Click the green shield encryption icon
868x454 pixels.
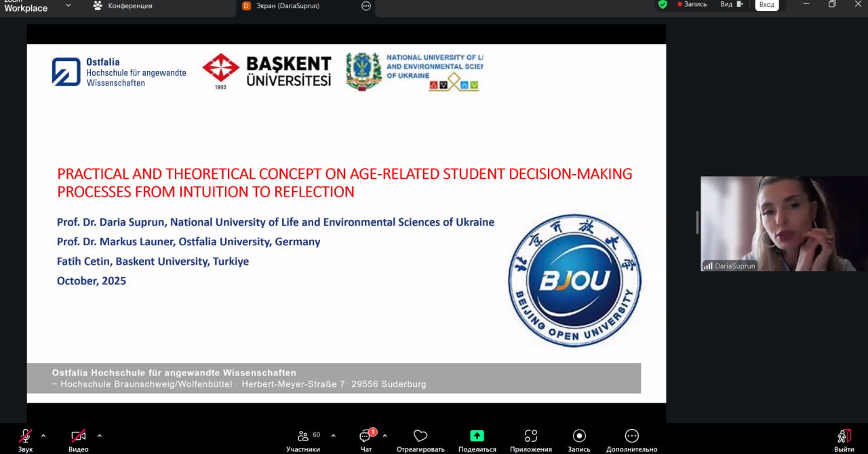coord(663,5)
